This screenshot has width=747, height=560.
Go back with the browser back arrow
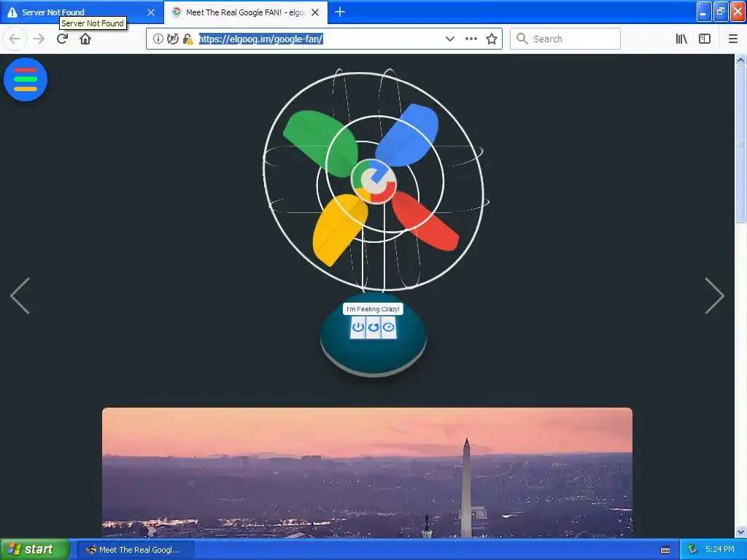[x=15, y=39]
